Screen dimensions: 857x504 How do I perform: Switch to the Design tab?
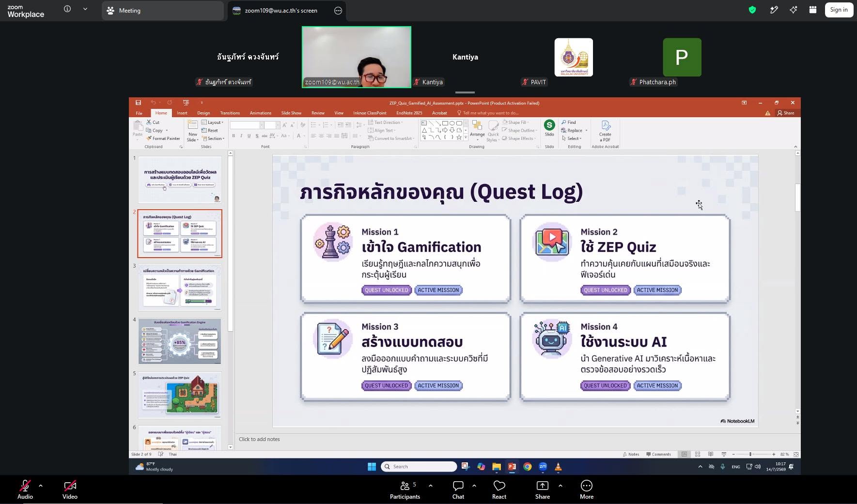[x=203, y=113]
